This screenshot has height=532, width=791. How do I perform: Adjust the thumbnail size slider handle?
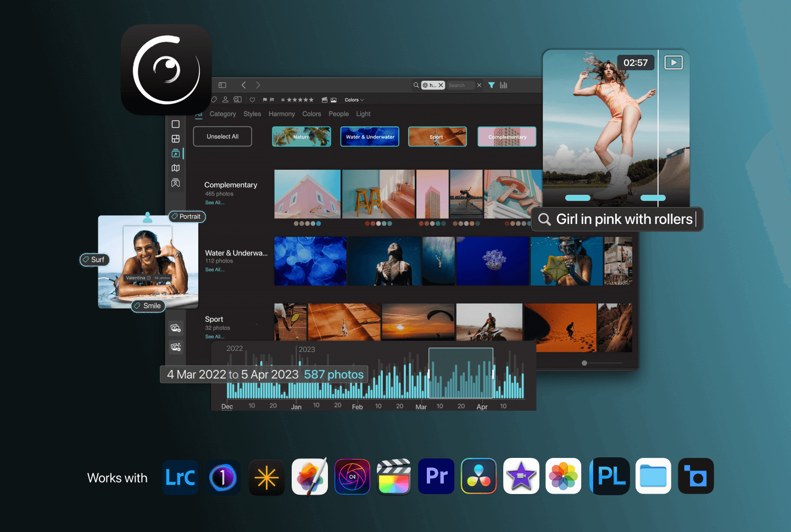coord(584,363)
